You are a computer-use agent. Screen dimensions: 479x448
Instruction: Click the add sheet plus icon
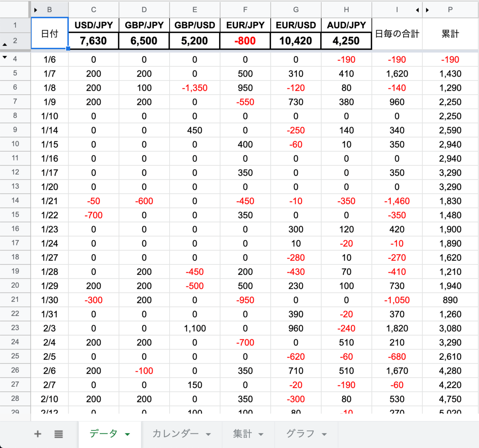coord(38,434)
